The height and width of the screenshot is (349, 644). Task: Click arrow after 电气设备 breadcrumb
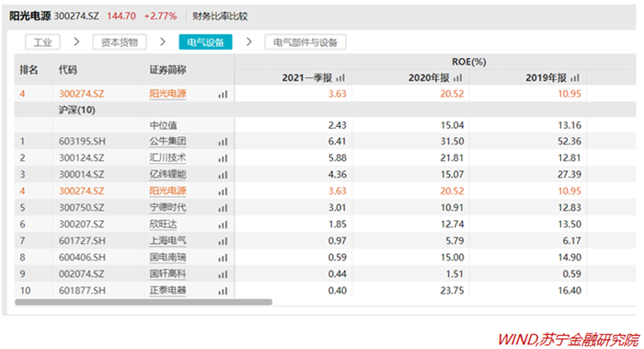click(249, 42)
